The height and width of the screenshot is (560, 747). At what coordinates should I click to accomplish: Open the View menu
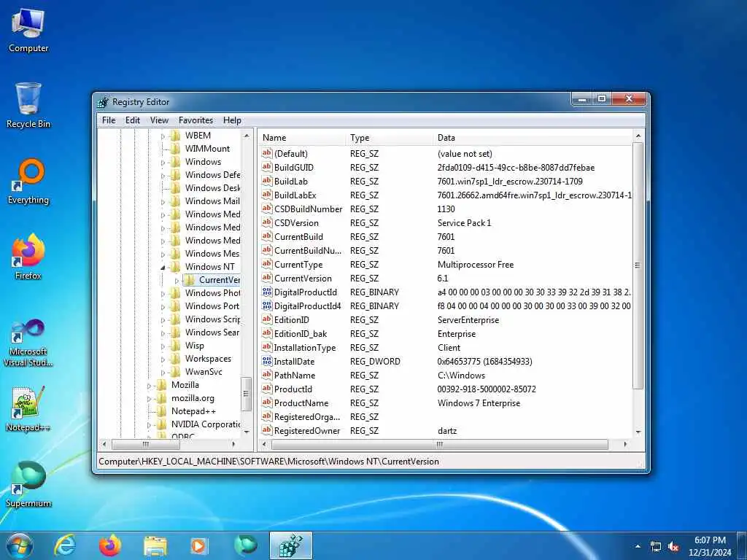click(159, 120)
